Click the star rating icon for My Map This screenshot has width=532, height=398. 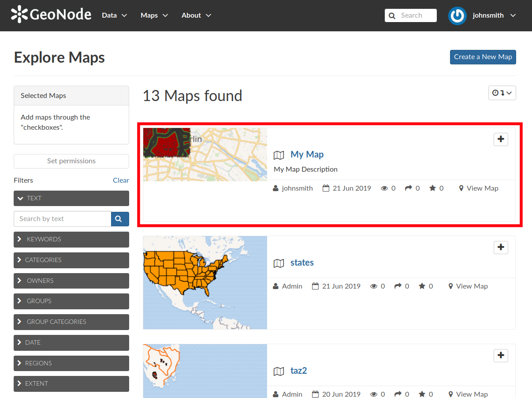pyautogui.click(x=433, y=188)
